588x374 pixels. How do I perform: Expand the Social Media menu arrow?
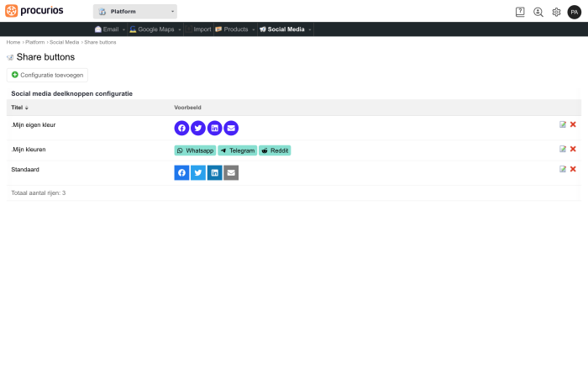tap(310, 29)
